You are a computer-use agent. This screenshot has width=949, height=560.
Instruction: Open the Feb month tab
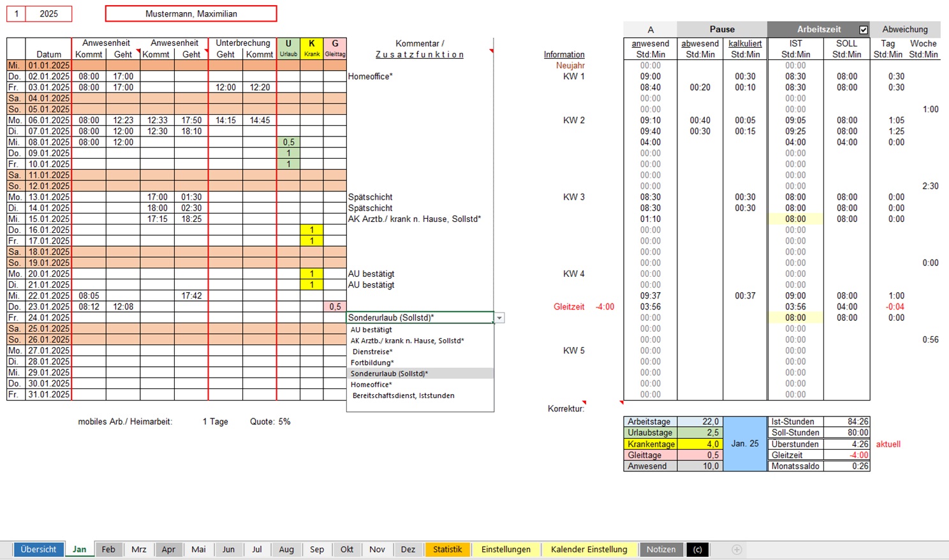tap(108, 549)
